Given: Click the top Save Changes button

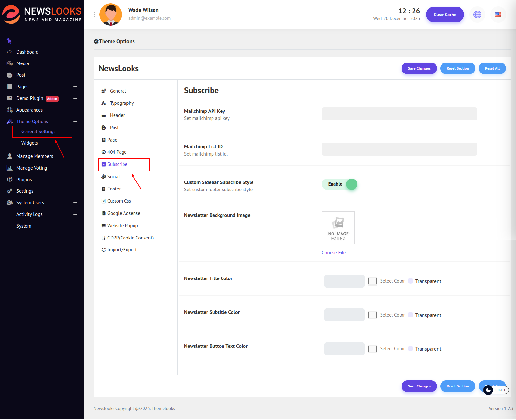Looking at the screenshot, I should [419, 68].
